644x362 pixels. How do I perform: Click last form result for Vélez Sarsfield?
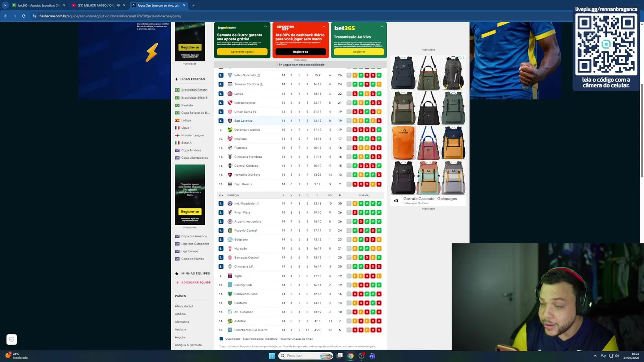(x=379, y=75)
